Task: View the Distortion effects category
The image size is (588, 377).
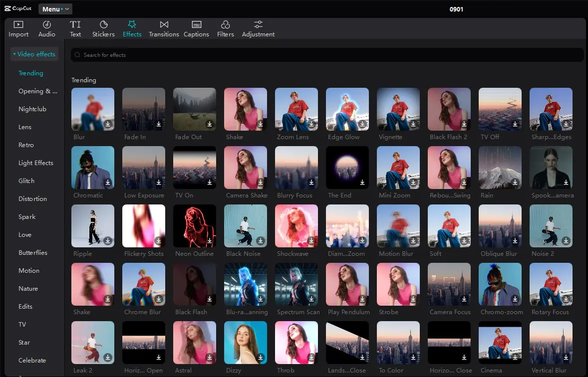Action: (32, 199)
